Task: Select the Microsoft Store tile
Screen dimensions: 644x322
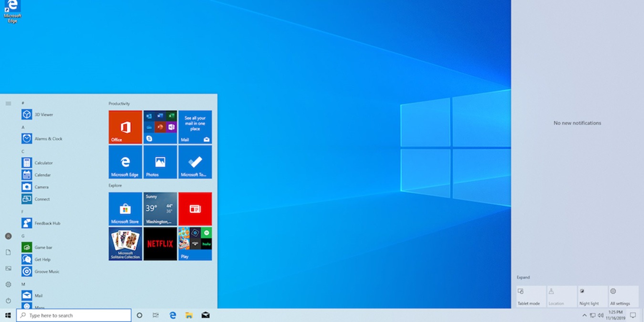Action: [125, 208]
